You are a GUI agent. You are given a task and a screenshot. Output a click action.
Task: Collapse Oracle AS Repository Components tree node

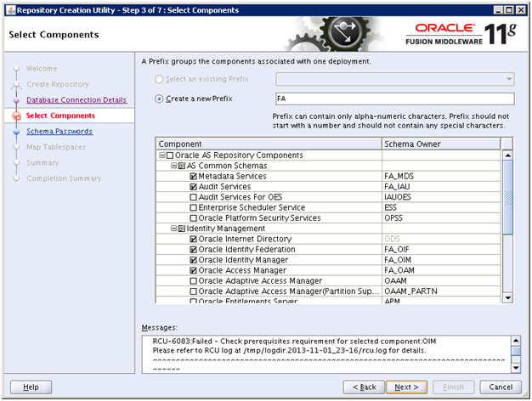(x=162, y=155)
